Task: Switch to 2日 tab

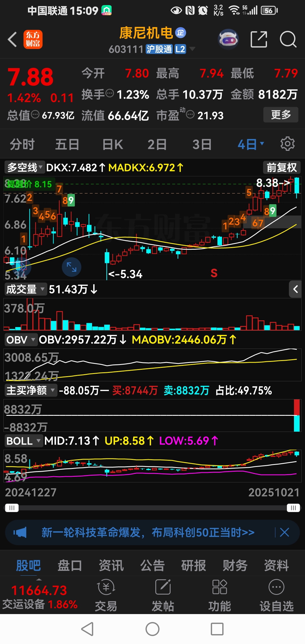Action: [157, 144]
